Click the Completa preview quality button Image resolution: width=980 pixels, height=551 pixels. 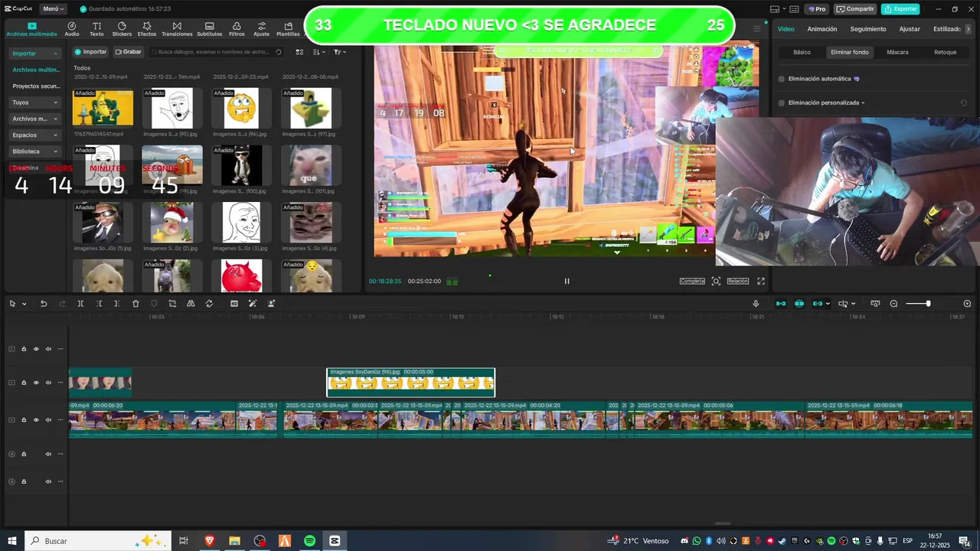(692, 281)
